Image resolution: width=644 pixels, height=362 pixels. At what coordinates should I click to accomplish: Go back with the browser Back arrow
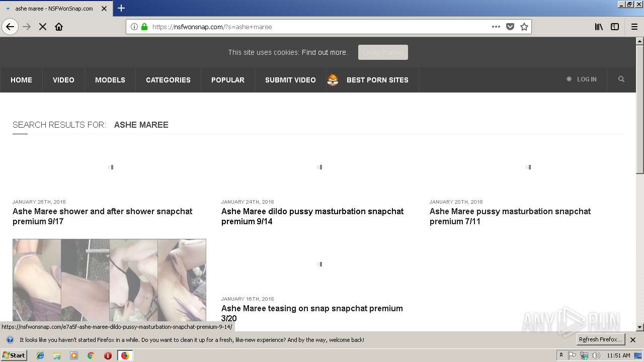10,27
